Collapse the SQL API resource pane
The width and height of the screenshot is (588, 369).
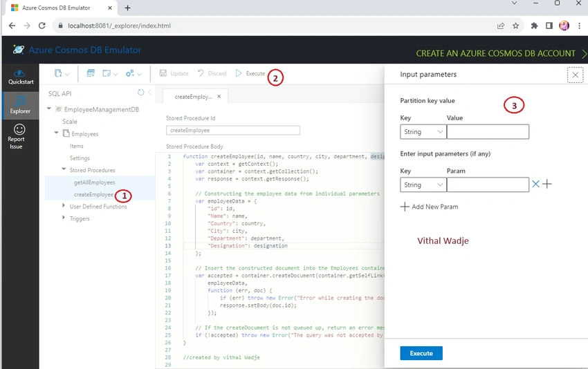click(x=149, y=92)
